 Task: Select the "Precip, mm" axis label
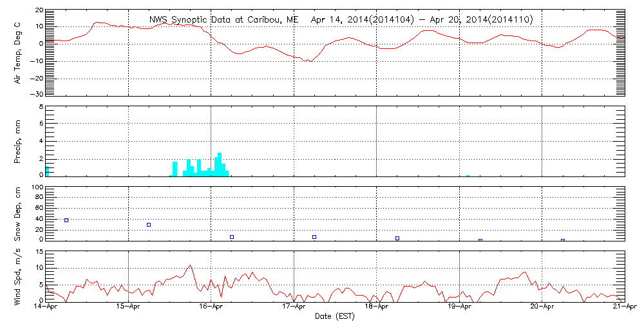click(17, 142)
